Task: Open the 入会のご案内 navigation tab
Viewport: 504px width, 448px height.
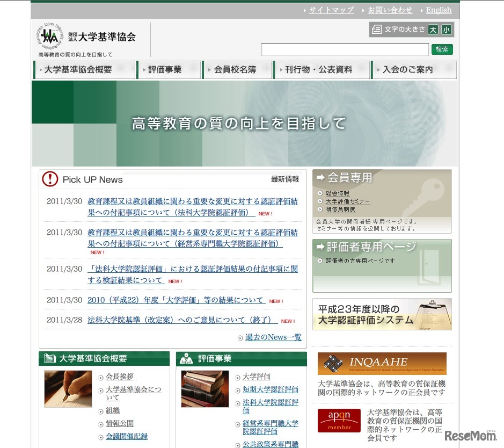Action: tap(410, 69)
